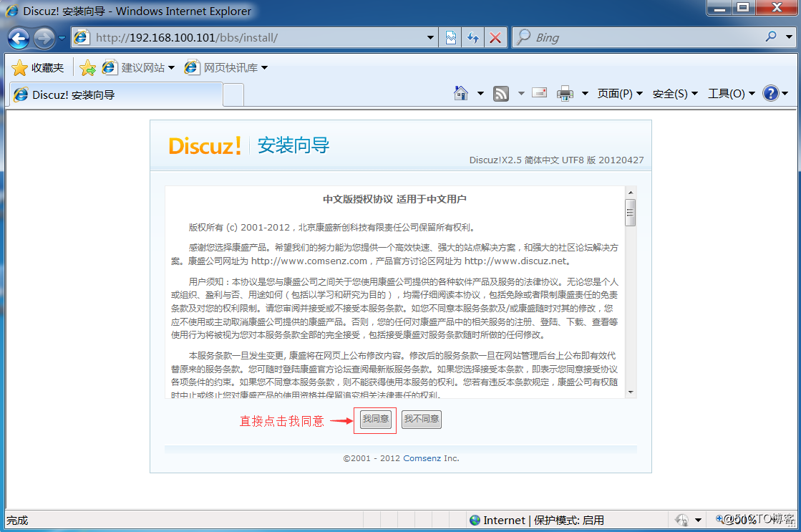
Task: Select the Discuz! 安装向导 browser tab
Action: 116,95
